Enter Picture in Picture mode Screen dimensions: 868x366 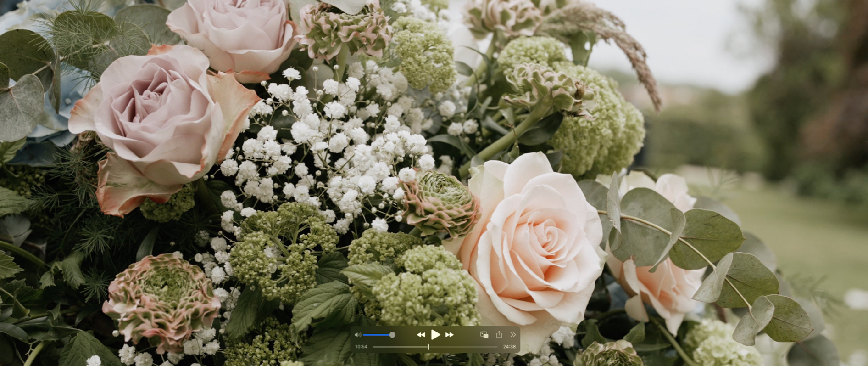[484, 335]
